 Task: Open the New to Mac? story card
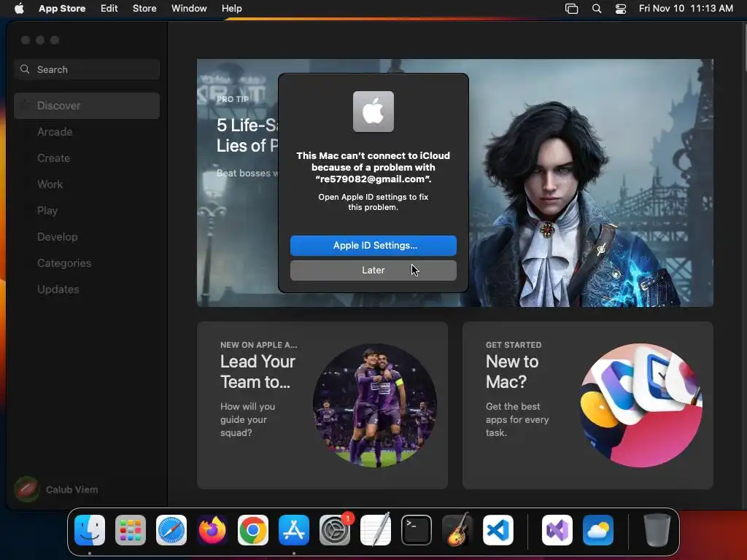[x=588, y=405]
